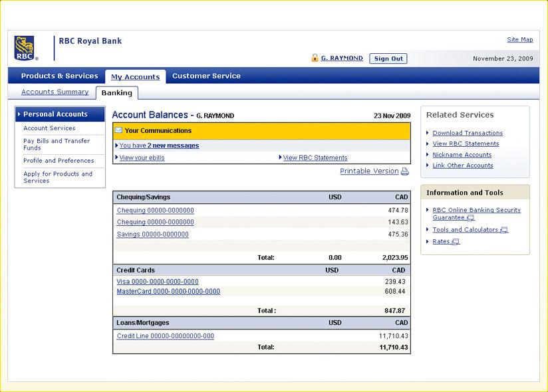Click the arrow bullet beside Link Other Accounts
Image resolution: width=548 pixels, height=392 pixels.
click(428, 165)
